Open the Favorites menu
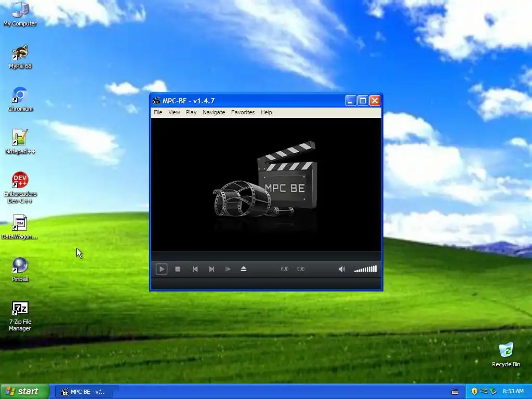This screenshot has width=532, height=399. [x=243, y=112]
